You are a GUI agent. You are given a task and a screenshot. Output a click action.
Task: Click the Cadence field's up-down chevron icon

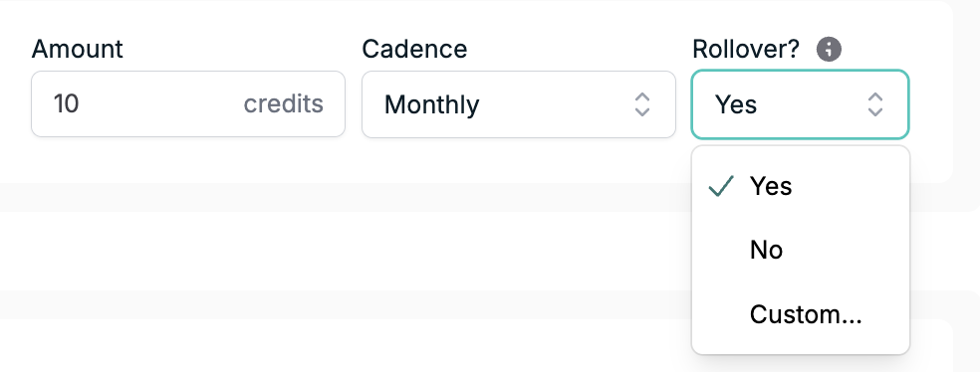[642, 104]
